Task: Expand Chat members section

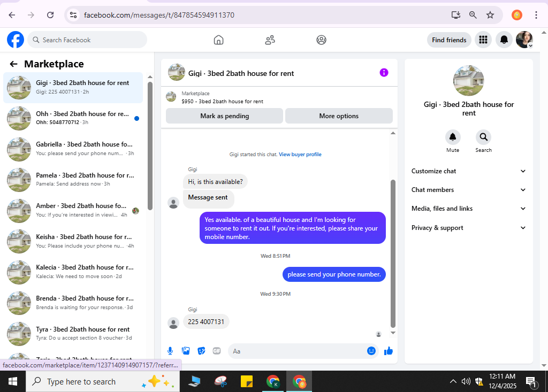Action: 468,190
